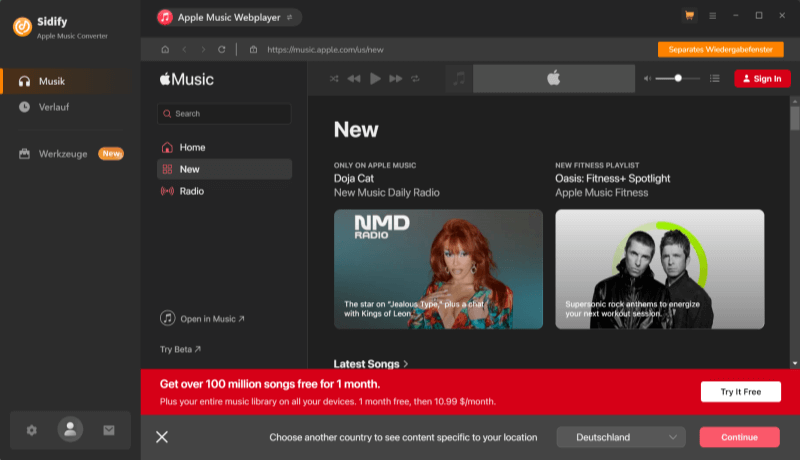The height and width of the screenshot is (460, 800).
Task: Click the red Sign In button
Action: pyautogui.click(x=762, y=79)
